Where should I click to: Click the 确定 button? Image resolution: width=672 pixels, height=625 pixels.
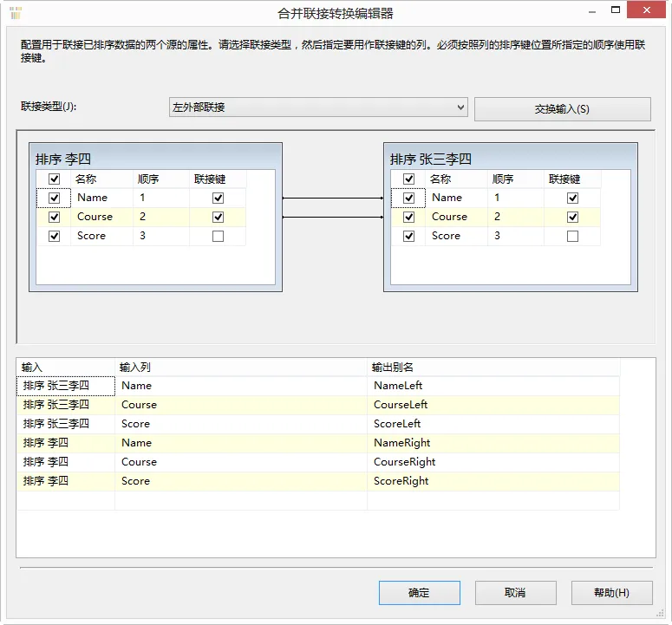pos(419,592)
